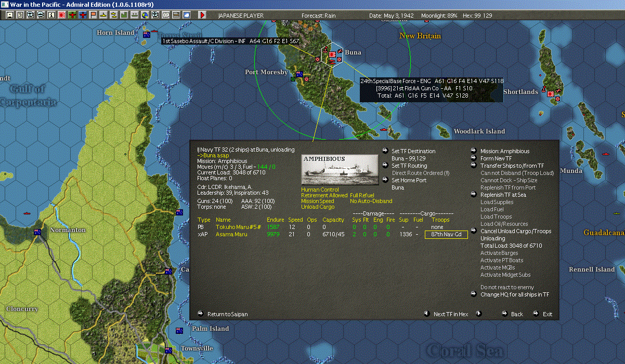Select red plane on green background icon
625x364 pixels.
click(x=72, y=15)
